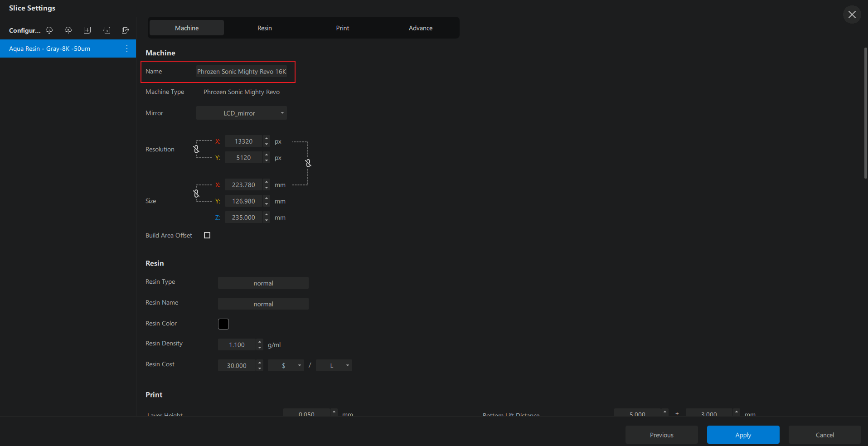Switch to the Resin tab
The height and width of the screenshot is (446, 868).
click(x=265, y=28)
